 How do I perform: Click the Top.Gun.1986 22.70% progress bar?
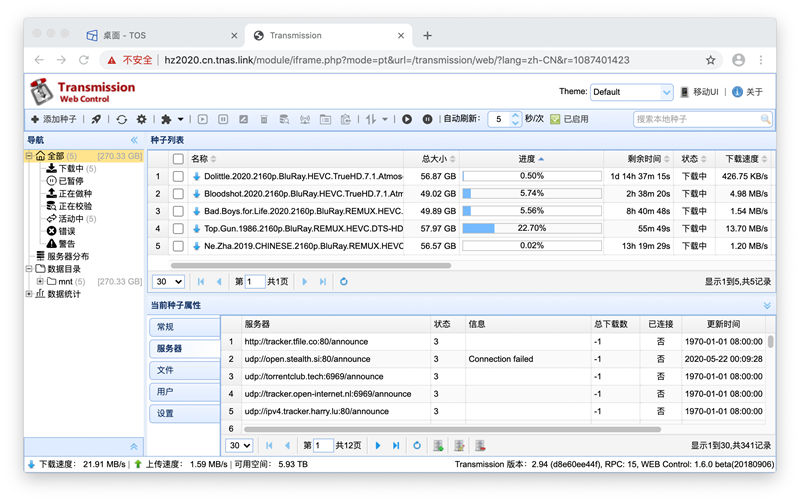[x=532, y=229]
